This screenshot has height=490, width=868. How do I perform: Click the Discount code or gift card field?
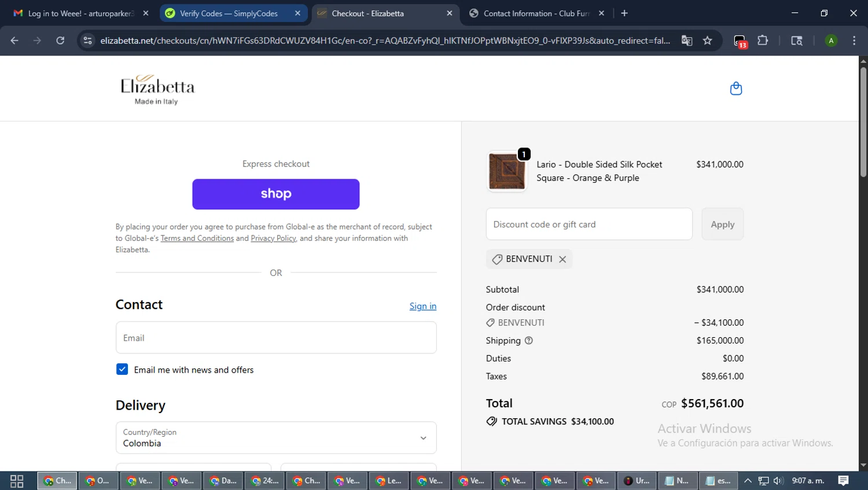click(589, 224)
